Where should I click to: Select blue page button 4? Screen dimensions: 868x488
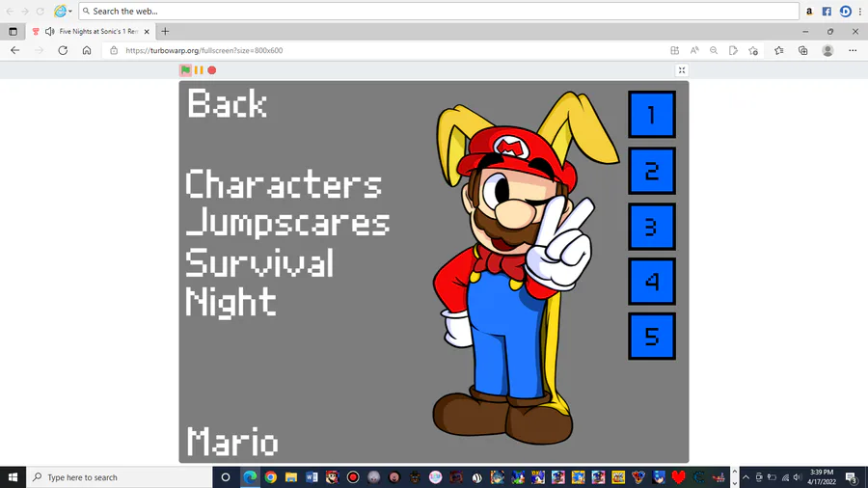point(652,281)
